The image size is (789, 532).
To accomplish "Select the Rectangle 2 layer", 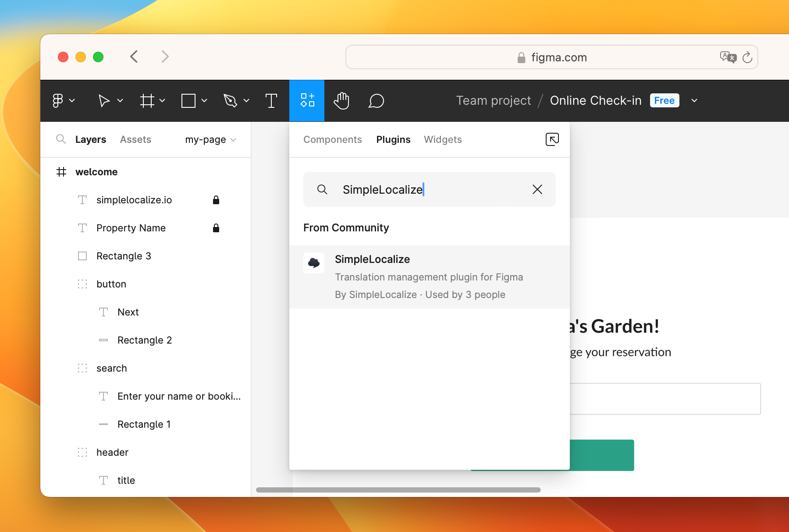I will (x=145, y=340).
